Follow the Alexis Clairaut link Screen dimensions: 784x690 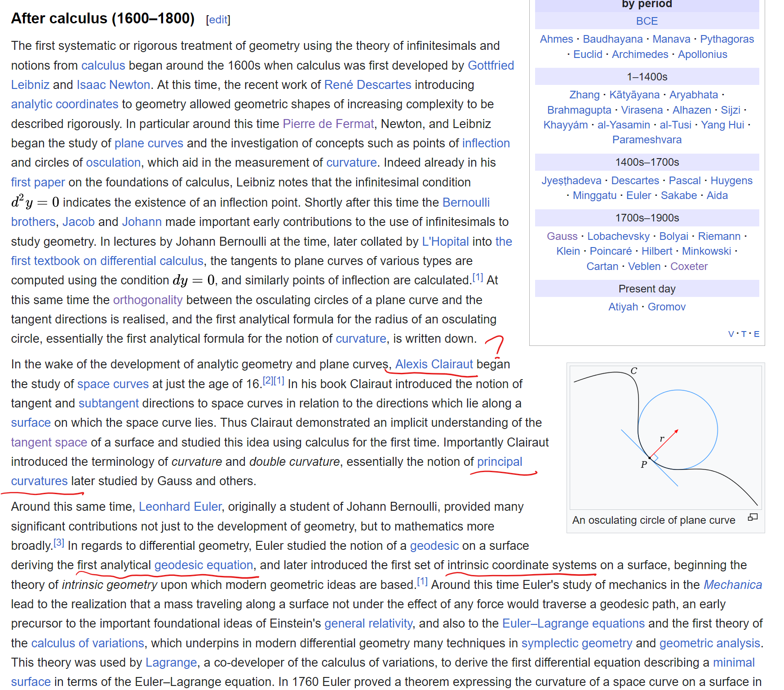tap(434, 364)
